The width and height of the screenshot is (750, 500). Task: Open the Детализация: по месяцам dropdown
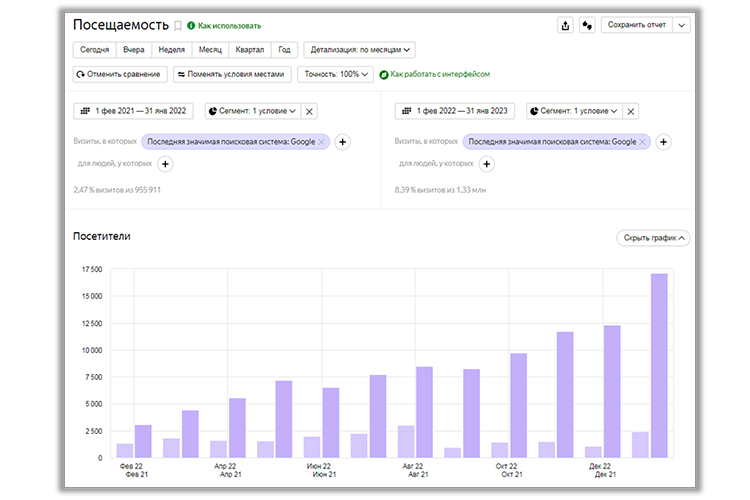pos(360,49)
